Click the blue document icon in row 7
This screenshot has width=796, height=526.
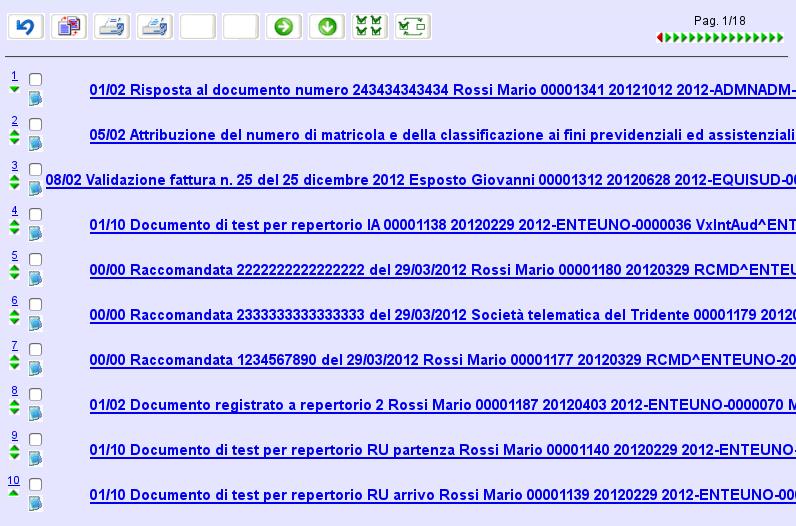(35, 368)
